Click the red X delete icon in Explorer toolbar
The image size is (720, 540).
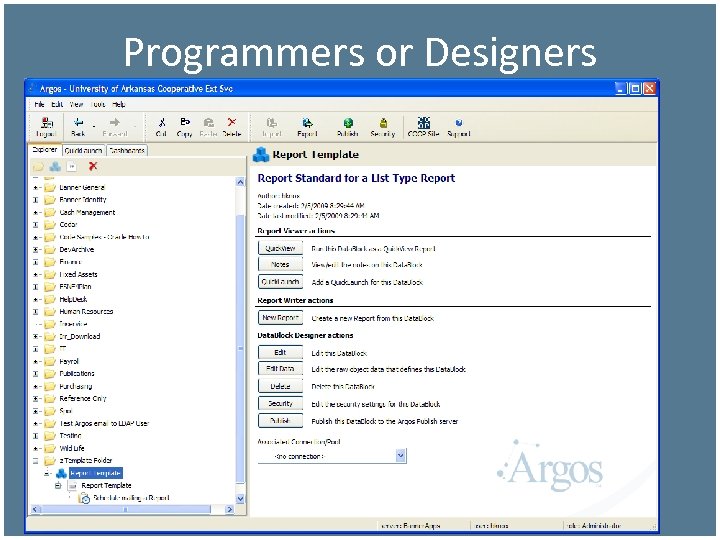[93, 166]
